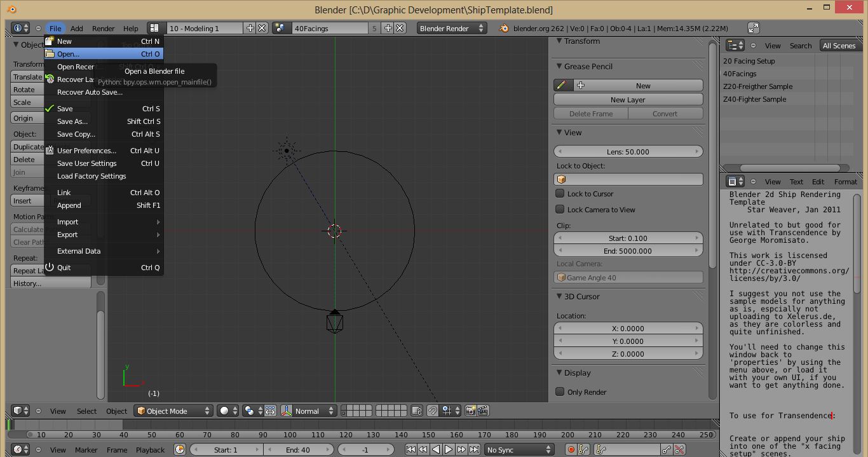Click the transform manipulator axes icon
The height and width of the screenshot is (457, 868).
(x=287, y=411)
